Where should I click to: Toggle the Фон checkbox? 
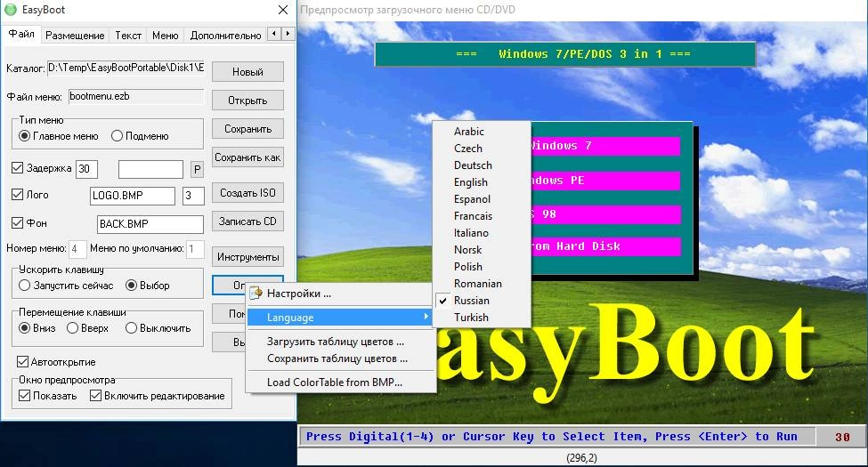(x=29, y=223)
